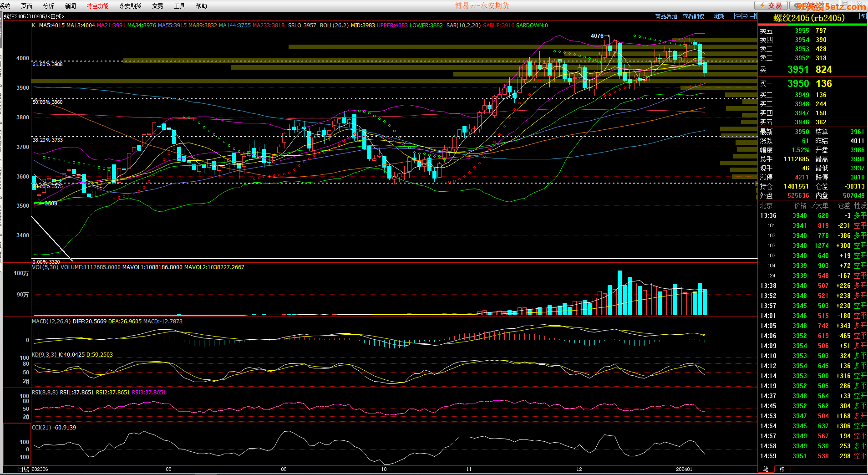
Task: Click the right arrow navigation icon
Action: click(x=745, y=16)
